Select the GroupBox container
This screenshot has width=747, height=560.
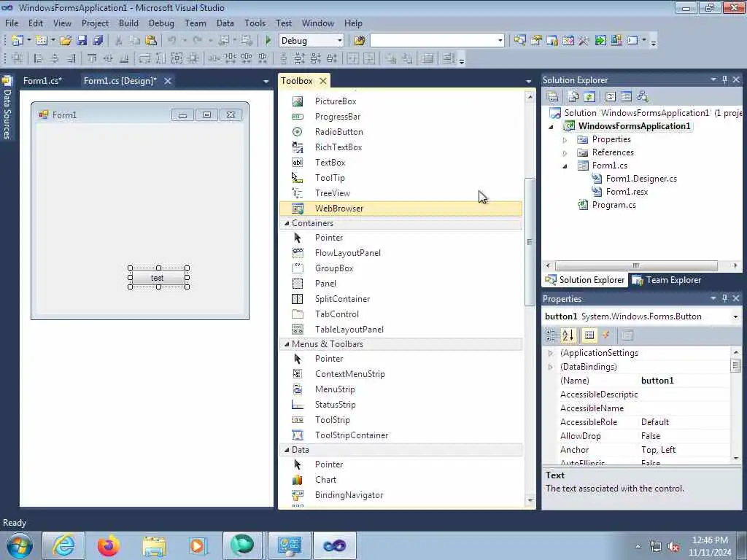click(334, 268)
